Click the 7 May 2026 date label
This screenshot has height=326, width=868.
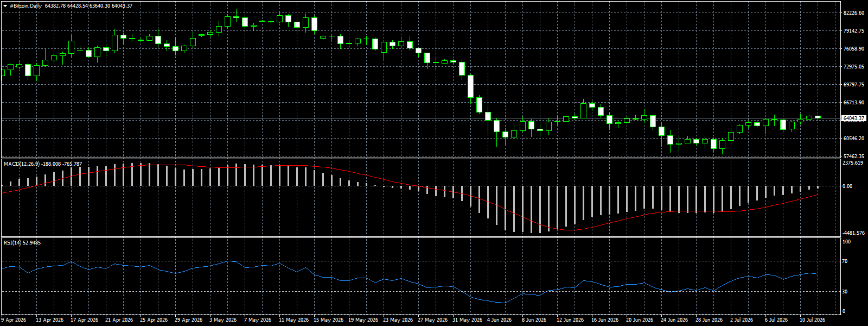coord(258,320)
